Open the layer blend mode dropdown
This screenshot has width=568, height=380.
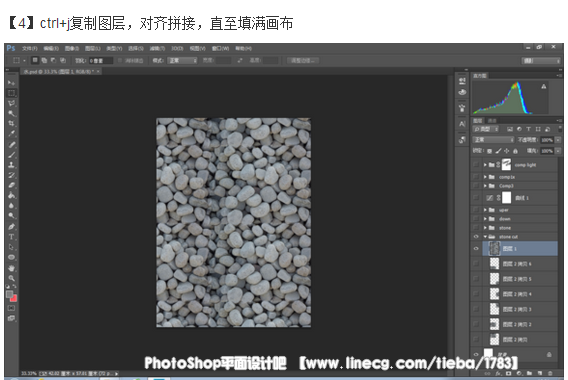(x=493, y=140)
